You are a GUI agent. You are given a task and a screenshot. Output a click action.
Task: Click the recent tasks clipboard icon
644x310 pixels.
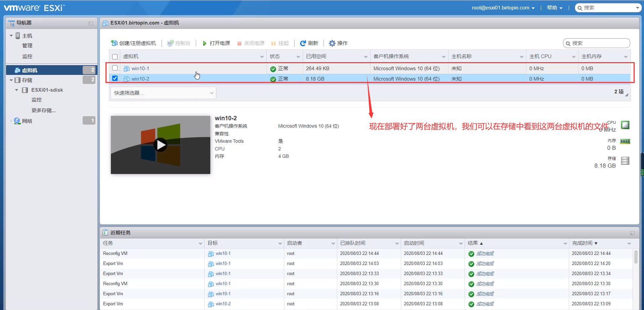click(105, 232)
